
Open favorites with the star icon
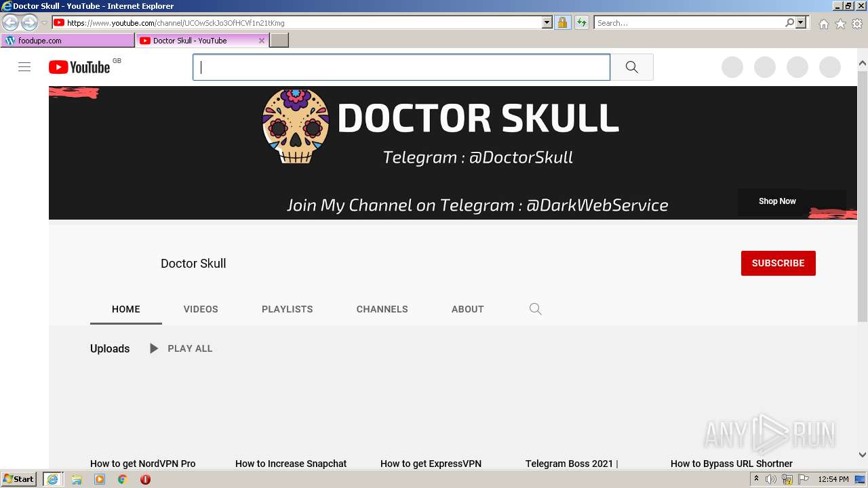(x=840, y=24)
